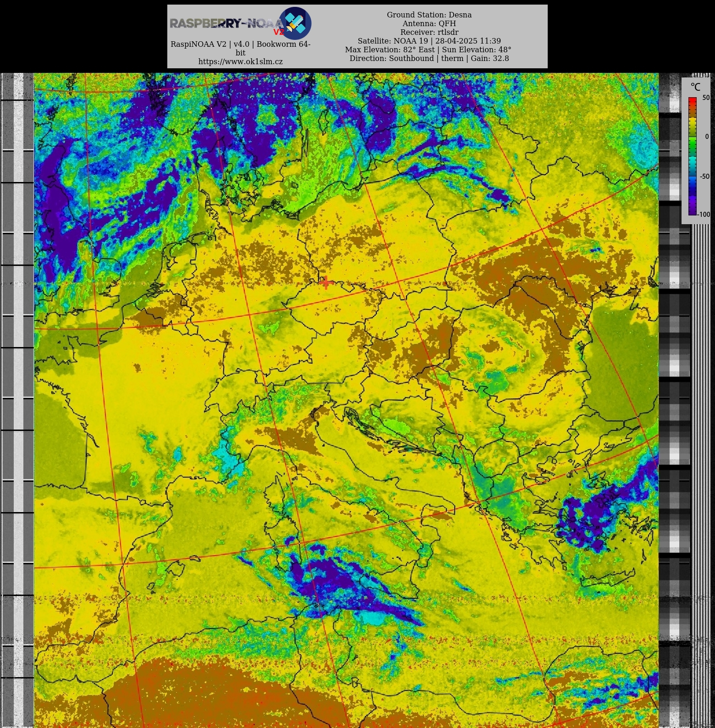Click the satellite icon in the logo
Viewport: 715px width, 728px height.
tap(296, 23)
